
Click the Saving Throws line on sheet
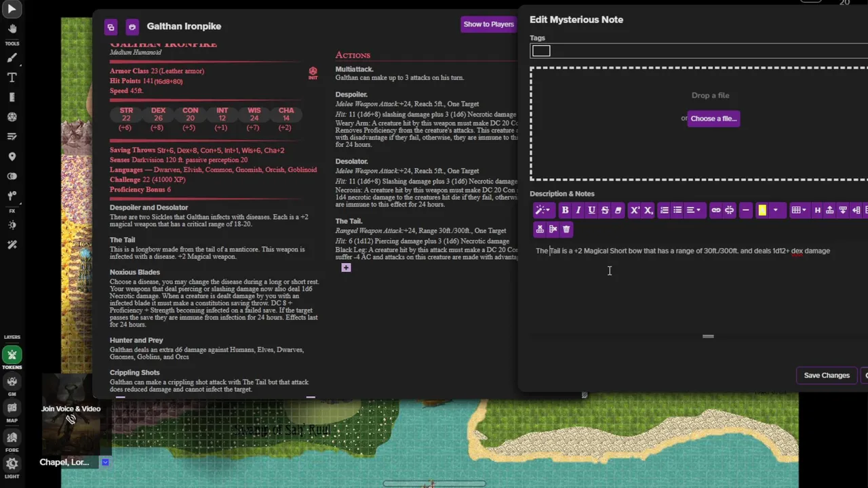tap(197, 150)
